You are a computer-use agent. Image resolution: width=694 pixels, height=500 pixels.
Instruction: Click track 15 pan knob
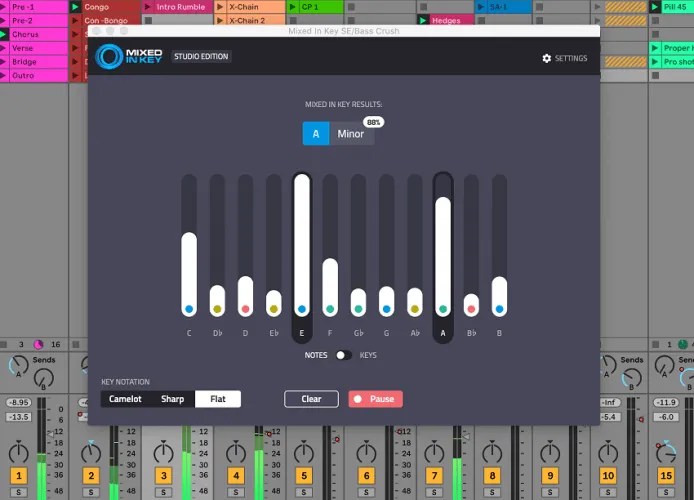coord(666,452)
